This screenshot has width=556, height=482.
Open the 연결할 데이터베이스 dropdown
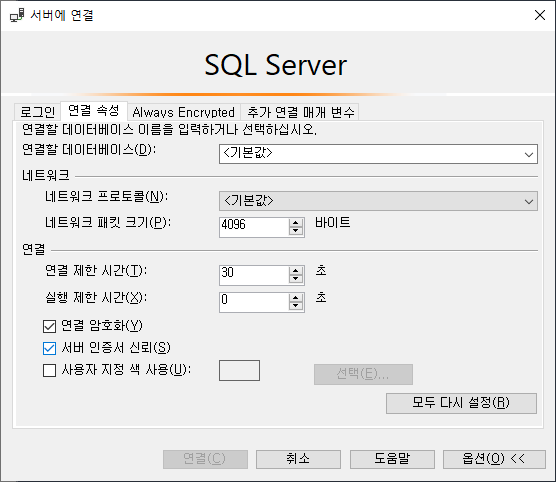378,154
